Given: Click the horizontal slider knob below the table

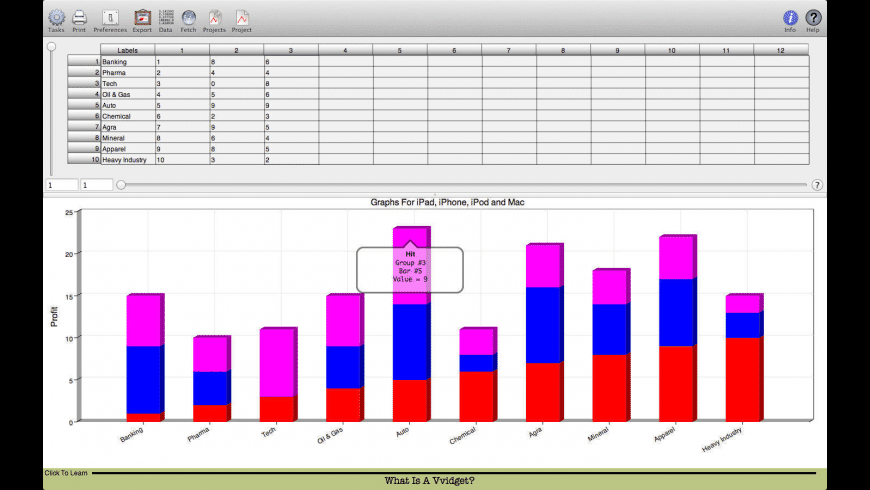Looking at the screenshot, I should pos(121,185).
